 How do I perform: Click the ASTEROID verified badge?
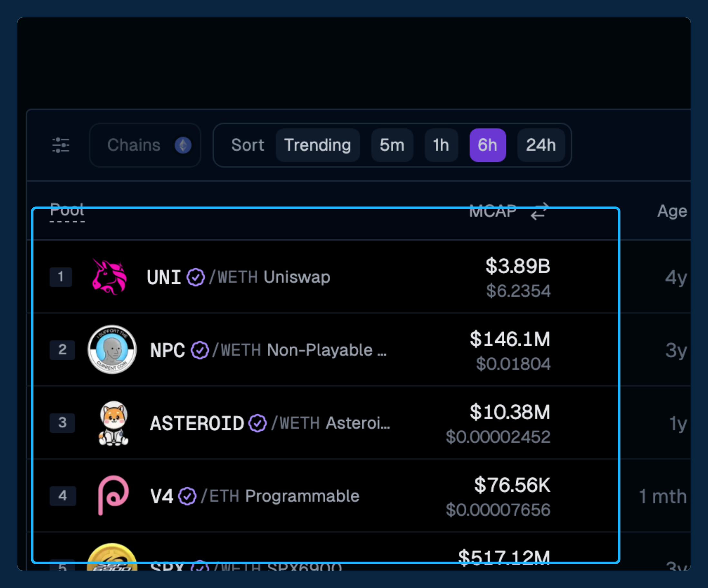click(257, 423)
